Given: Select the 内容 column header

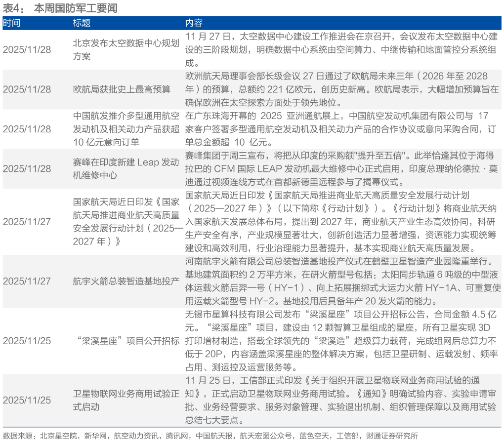Looking at the screenshot, I should (x=193, y=23).
